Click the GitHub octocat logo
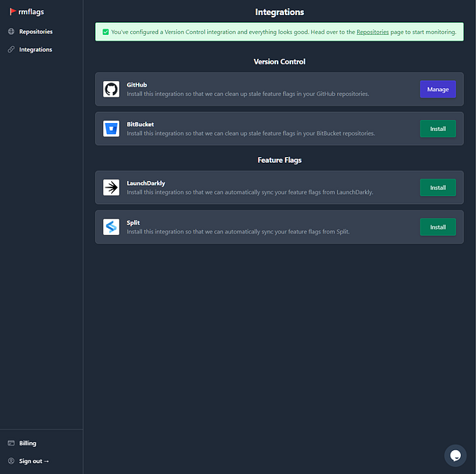 pos(111,89)
